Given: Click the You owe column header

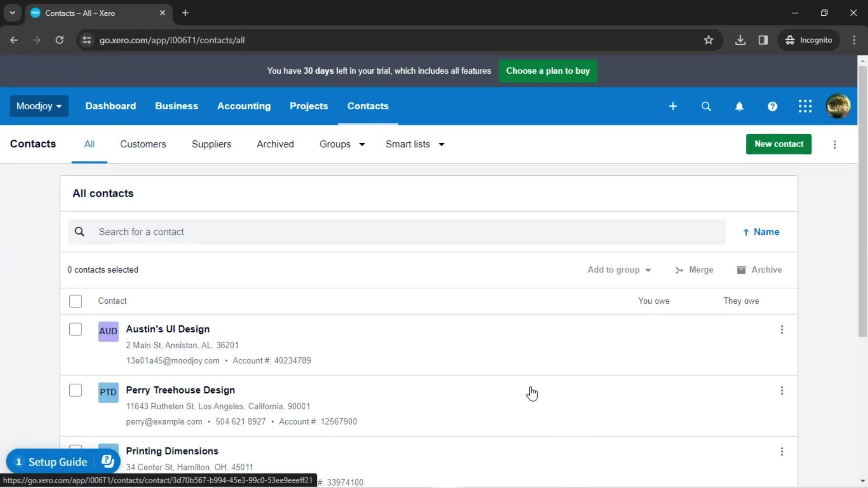Looking at the screenshot, I should click(x=654, y=301).
